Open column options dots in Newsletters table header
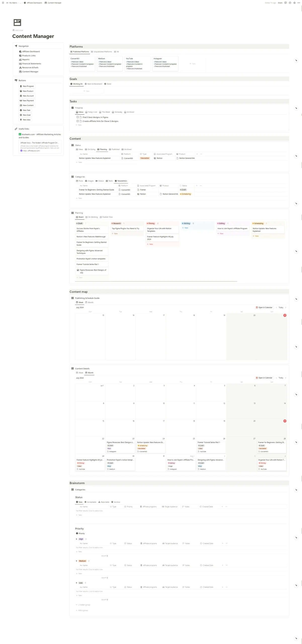The image size is (302, 644). coord(201,186)
